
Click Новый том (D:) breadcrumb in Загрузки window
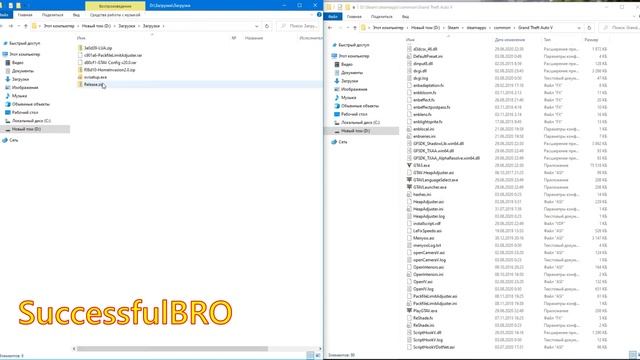pos(96,26)
